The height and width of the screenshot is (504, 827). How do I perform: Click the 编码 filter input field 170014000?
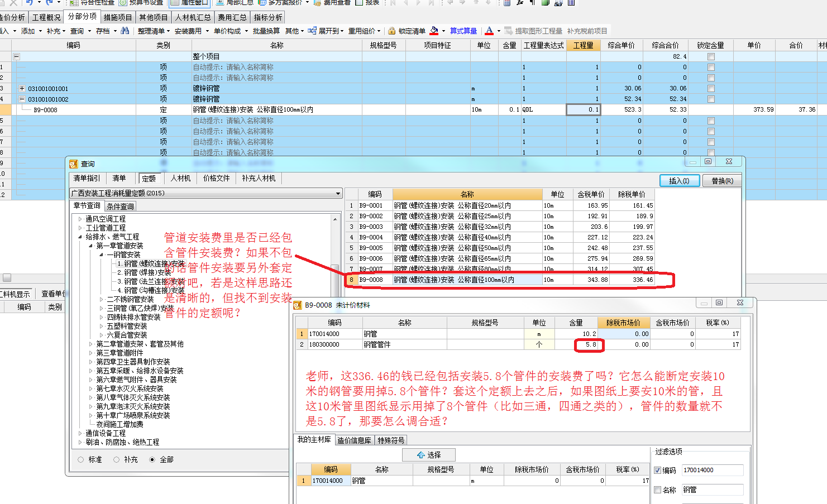713,470
